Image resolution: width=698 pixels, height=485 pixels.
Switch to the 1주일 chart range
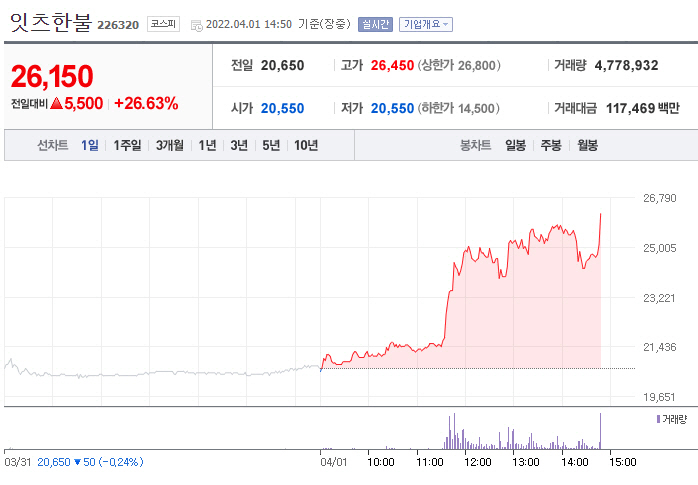coord(127,145)
